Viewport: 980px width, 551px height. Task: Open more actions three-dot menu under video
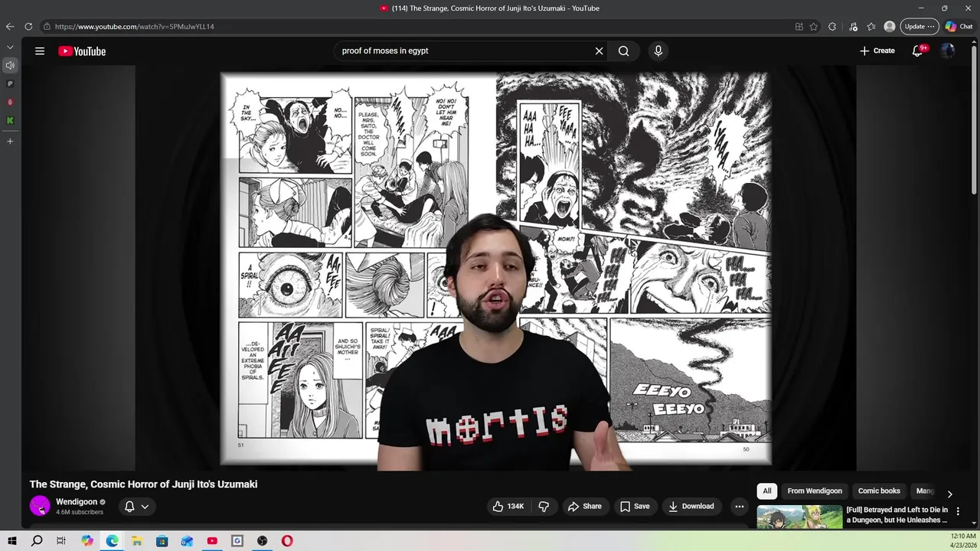[740, 506]
